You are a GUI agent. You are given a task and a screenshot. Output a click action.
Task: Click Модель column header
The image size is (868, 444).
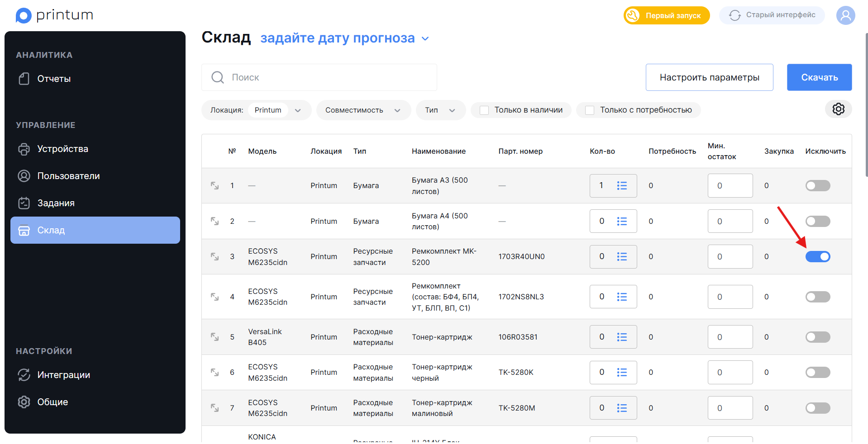click(x=262, y=151)
